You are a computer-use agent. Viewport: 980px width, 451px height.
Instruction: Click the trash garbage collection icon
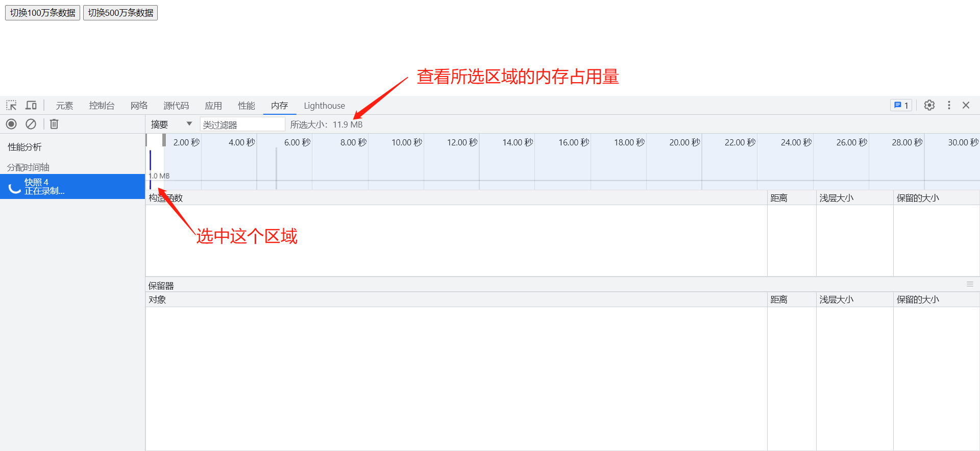[x=54, y=124]
